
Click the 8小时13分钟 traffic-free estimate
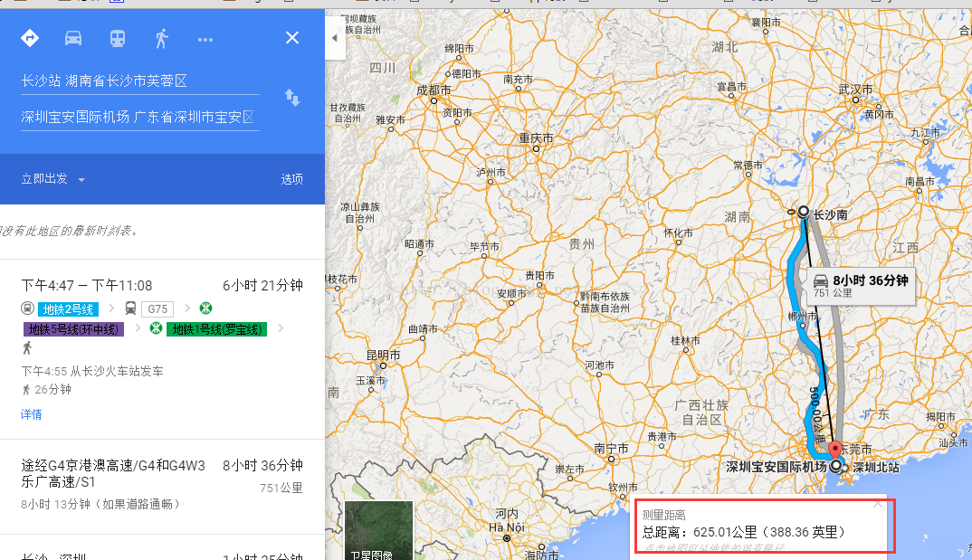pyautogui.click(x=100, y=504)
